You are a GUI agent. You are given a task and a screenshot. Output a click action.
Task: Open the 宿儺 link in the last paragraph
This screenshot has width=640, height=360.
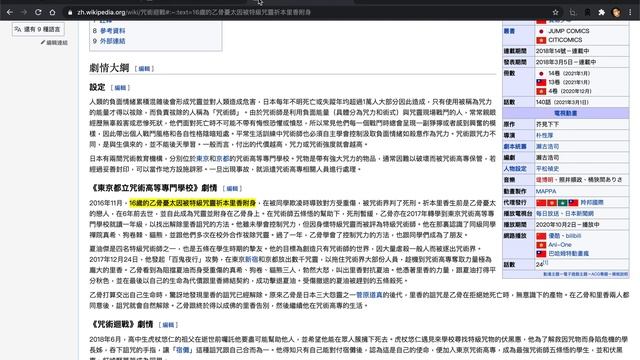(x=183, y=350)
